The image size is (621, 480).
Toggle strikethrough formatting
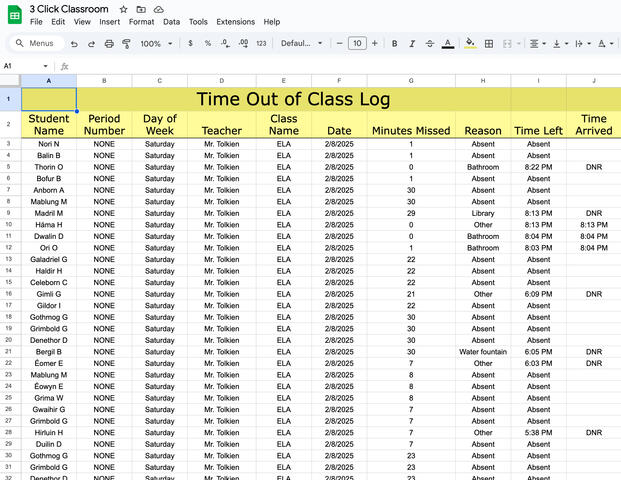click(429, 44)
